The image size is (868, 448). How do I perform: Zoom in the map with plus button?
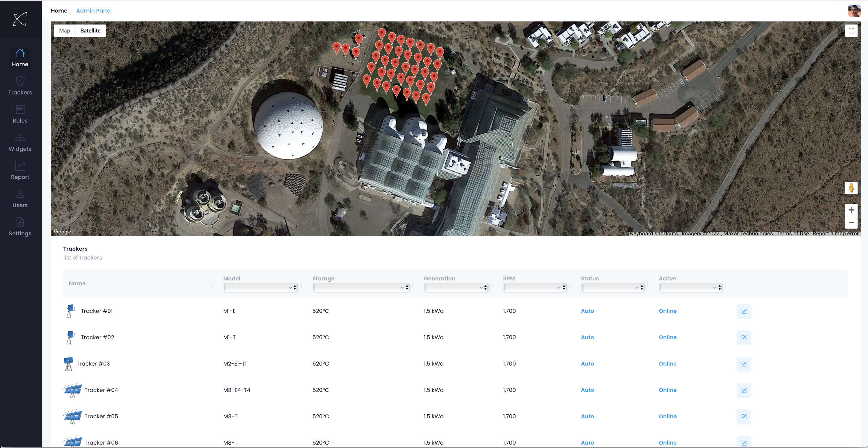tap(851, 210)
